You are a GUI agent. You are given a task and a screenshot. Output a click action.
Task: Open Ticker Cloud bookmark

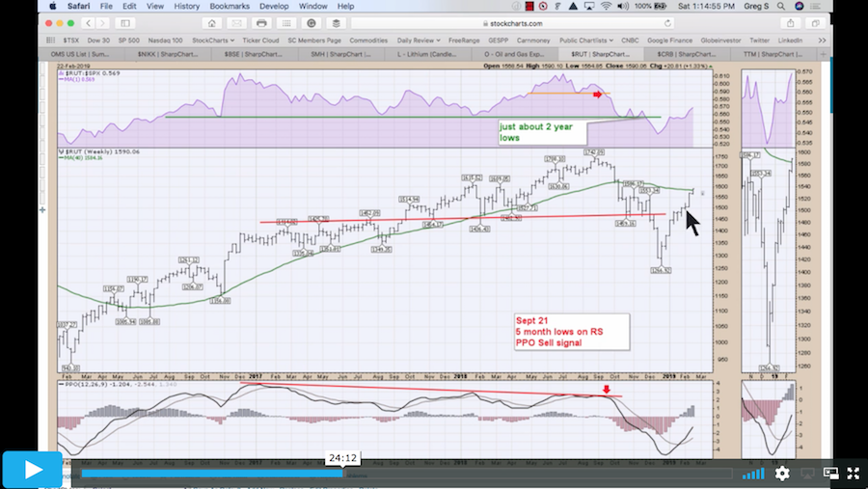click(x=260, y=41)
